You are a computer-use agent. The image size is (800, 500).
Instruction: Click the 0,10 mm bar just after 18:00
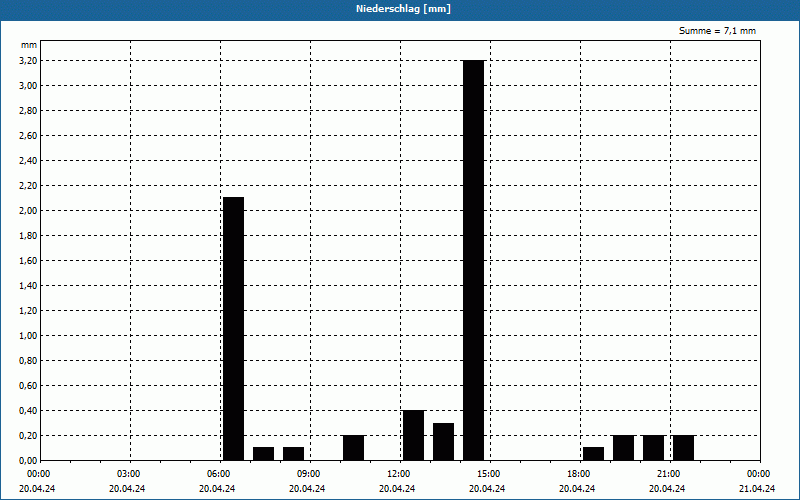pyautogui.click(x=593, y=454)
